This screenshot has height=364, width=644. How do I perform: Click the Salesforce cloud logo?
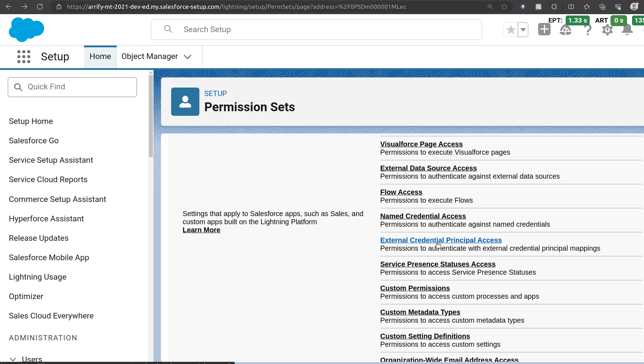(x=26, y=29)
